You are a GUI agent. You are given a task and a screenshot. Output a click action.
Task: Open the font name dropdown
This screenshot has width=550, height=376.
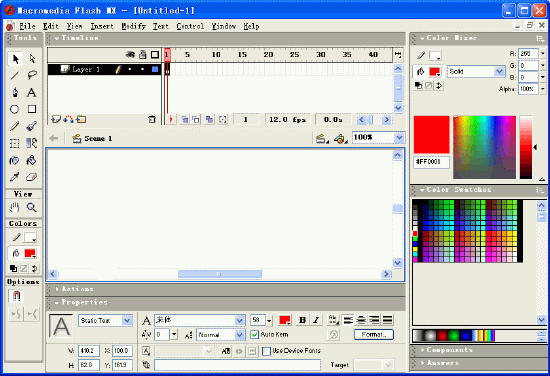click(240, 320)
